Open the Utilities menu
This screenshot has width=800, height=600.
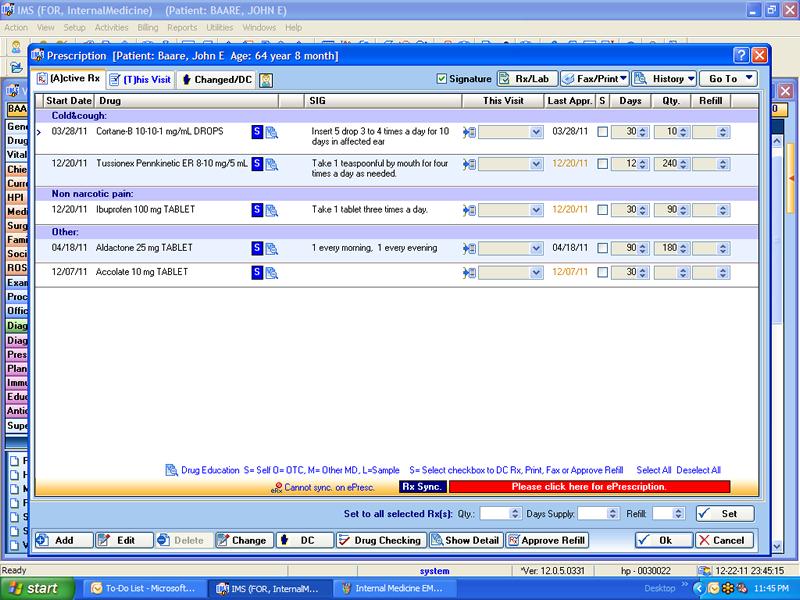[x=219, y=28]
